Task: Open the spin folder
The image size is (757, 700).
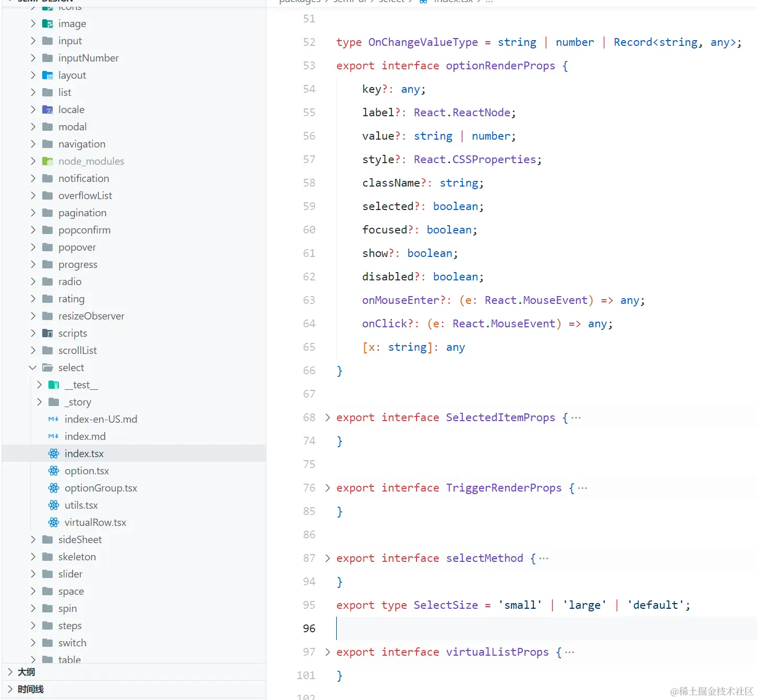Action: [67, 608]
